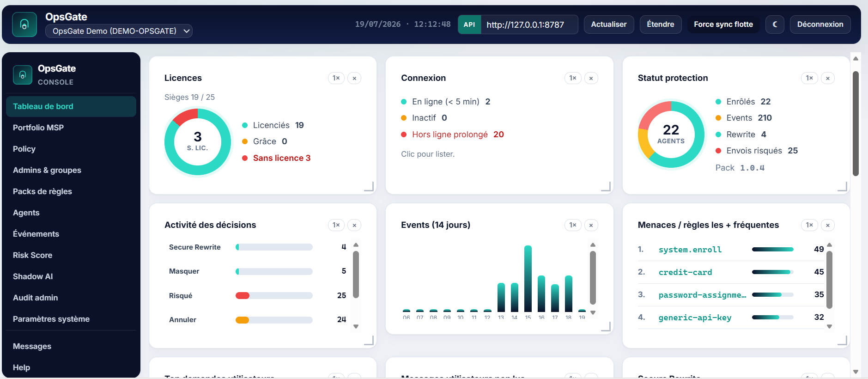Viewport: 868px width, 379px height.
Task: Click the resize handle of the Connexion card
Action: pyautogui.click(x=606, y=186)
